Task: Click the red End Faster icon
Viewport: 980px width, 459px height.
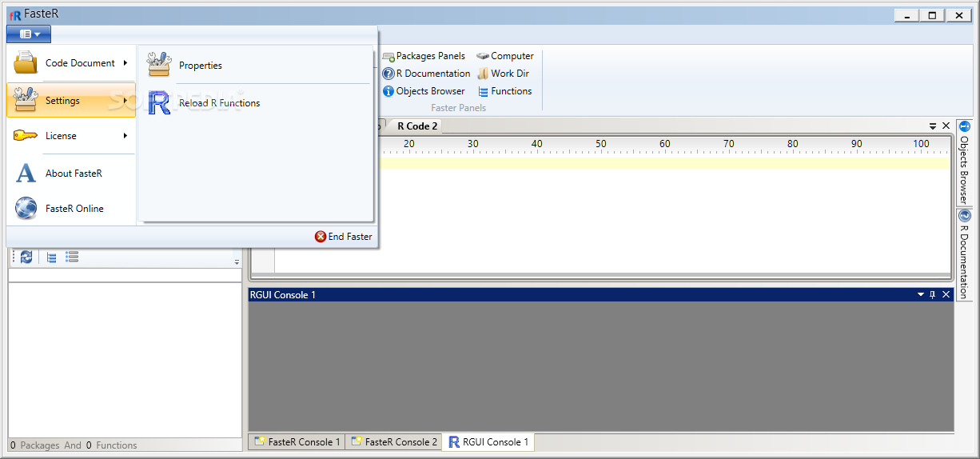Action: click(321, 237)
